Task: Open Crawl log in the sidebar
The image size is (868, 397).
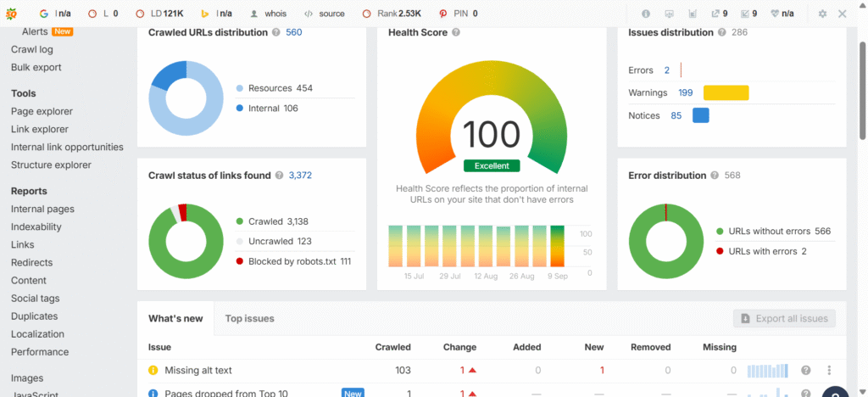Action: (31, 49)
